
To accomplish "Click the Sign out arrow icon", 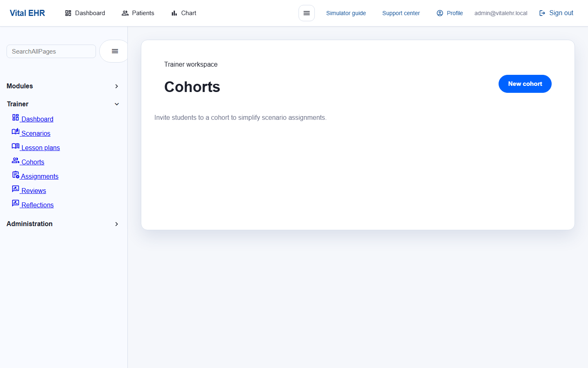I will point(542,13).
